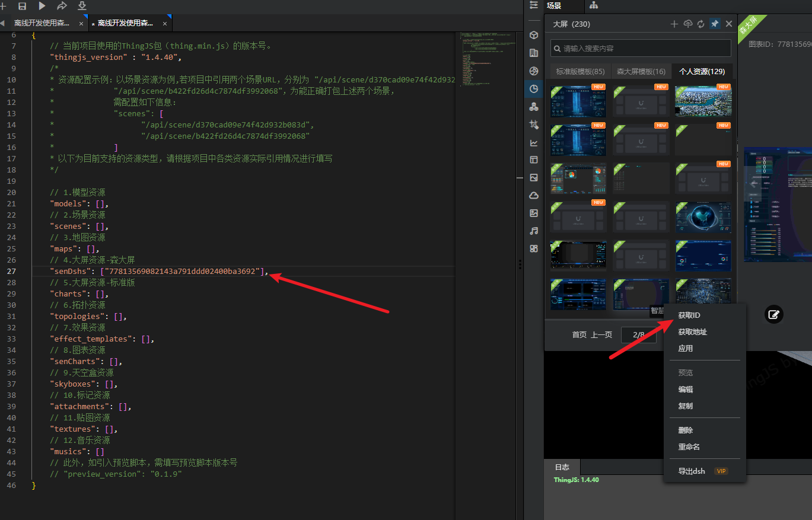812x520 pixels.
Task: Go to 首页 in the pagination
Action: 579,335
